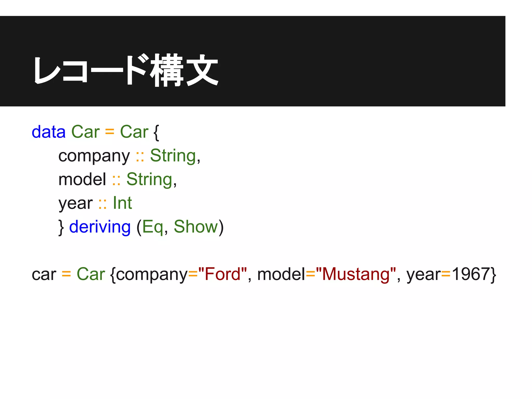Click 'String' type on model line

click(149, 180)
